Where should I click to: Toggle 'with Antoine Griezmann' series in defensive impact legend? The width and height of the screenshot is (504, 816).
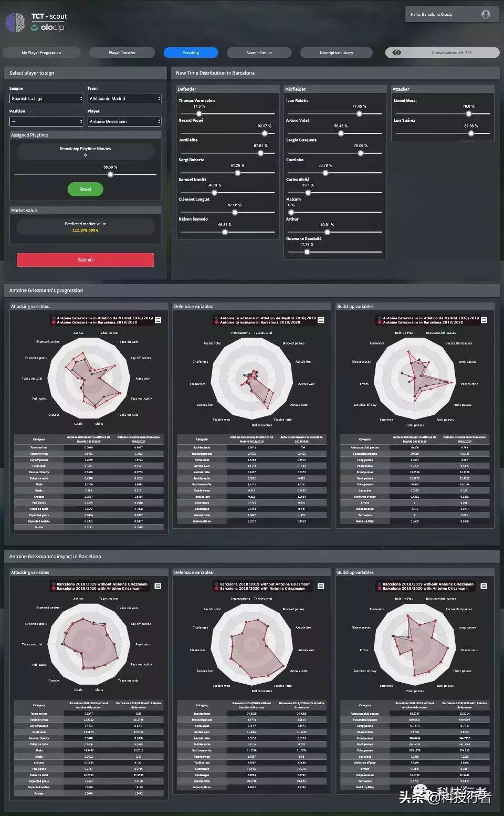pos(260,589)
